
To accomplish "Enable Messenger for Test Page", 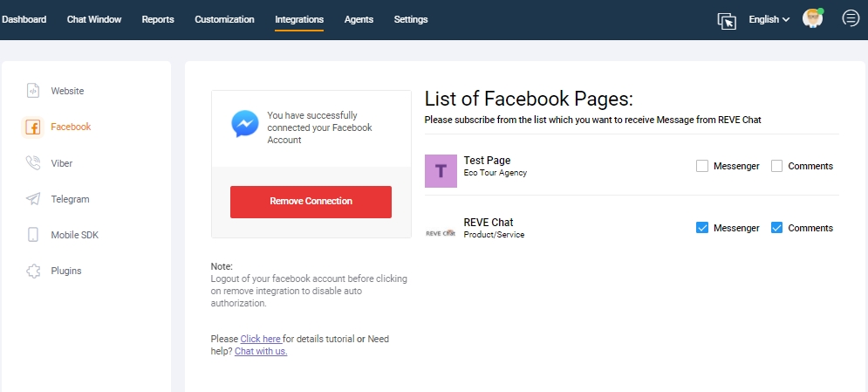I will 701,166.
